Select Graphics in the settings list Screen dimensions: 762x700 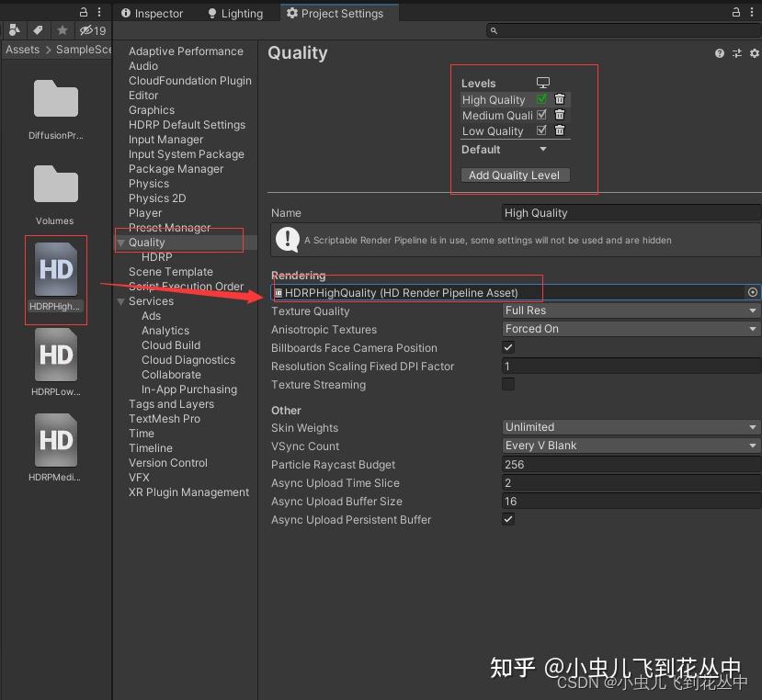coord(152,109)
